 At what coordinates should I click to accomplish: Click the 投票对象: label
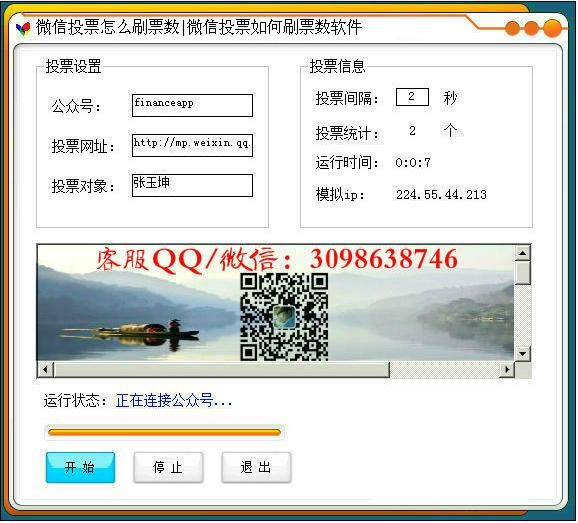click(x=83, y=186)
